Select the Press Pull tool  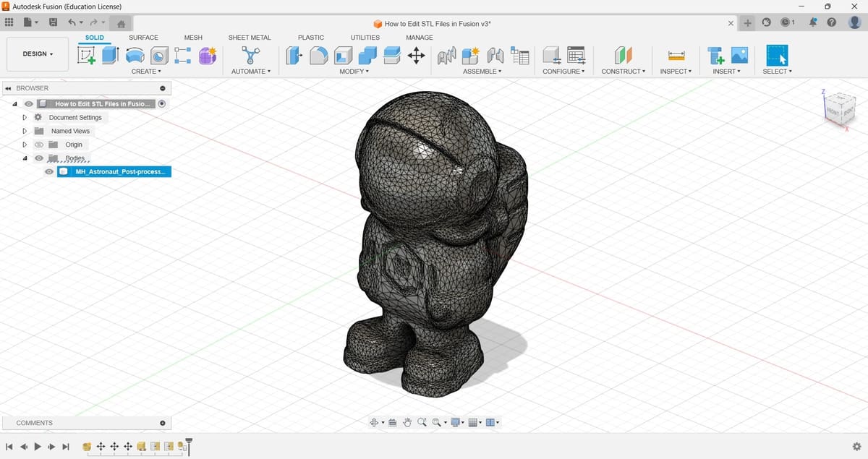click(x=294, y=55)
